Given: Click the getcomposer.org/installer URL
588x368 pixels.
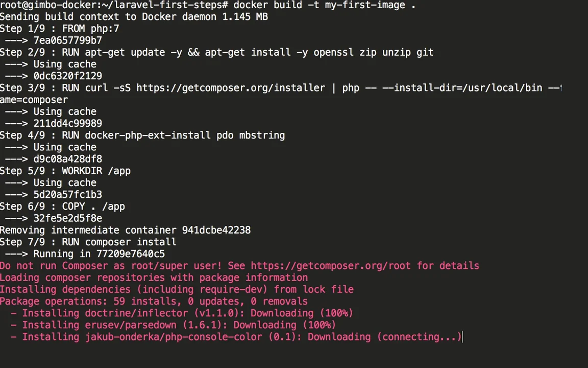Looking at the screenshot, I should point(231,88).
